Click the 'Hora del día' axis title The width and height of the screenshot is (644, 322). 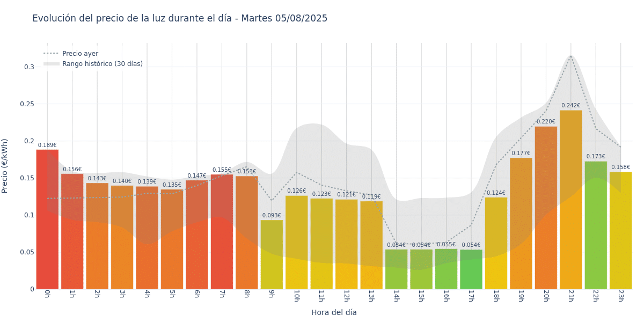pos(334,312)
